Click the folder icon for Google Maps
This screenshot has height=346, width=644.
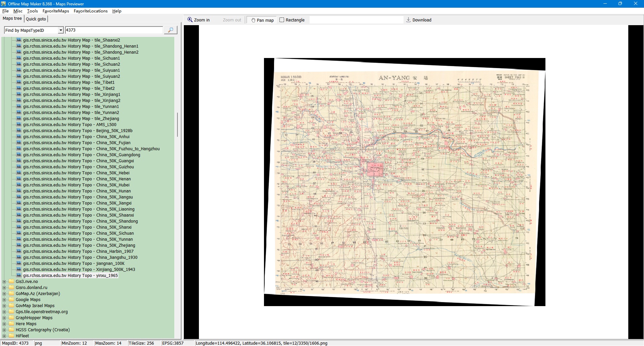[x=11, y=300]
